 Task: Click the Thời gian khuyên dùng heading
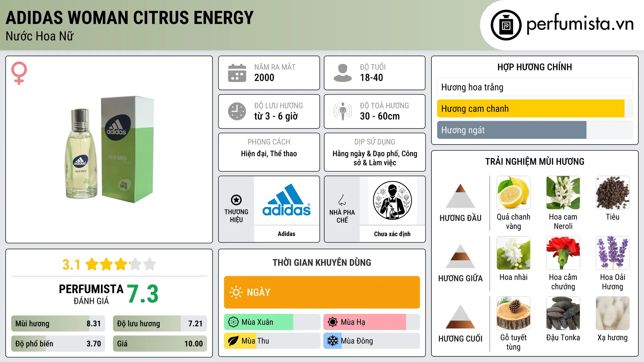coord(322,262)
